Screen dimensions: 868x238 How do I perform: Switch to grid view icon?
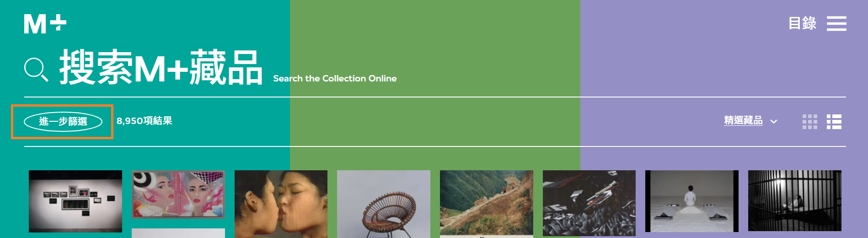coord(810,122)
